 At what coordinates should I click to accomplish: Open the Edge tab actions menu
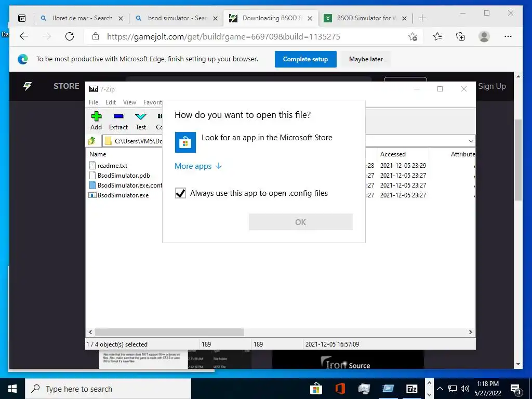(x=22, y=18)
